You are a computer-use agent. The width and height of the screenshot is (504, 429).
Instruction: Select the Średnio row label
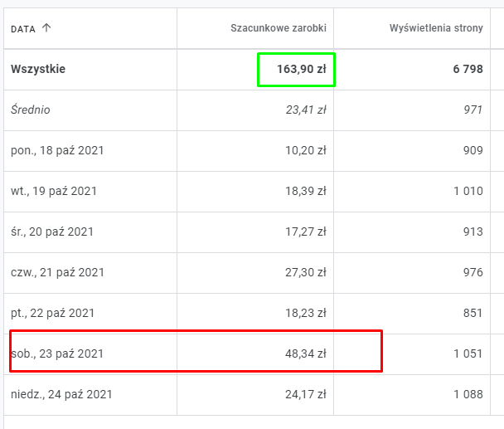[30, 110]
